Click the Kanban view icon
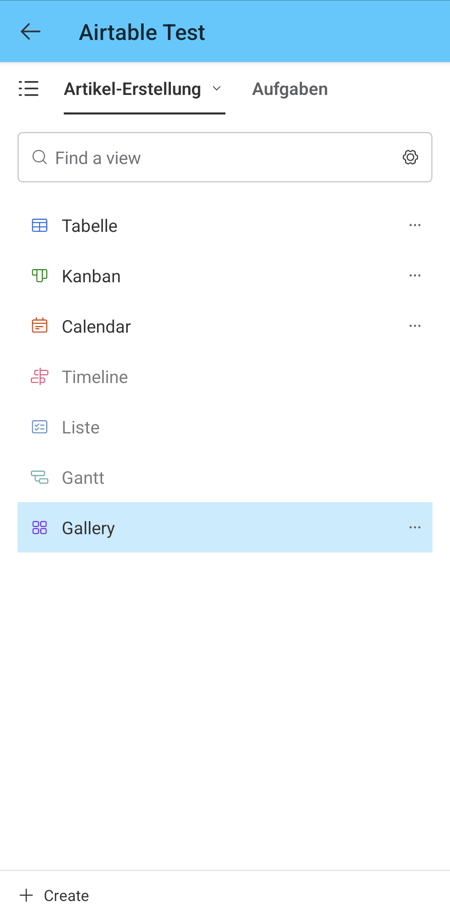 click(39, 276)
